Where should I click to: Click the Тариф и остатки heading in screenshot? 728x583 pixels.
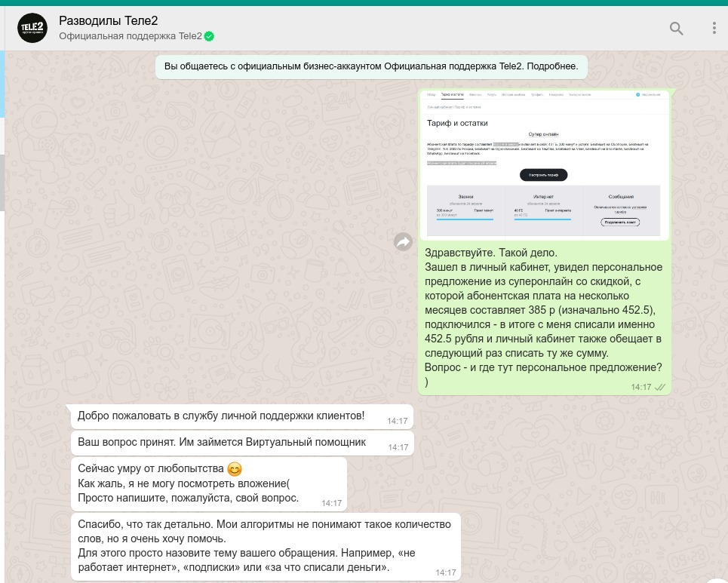457,123
